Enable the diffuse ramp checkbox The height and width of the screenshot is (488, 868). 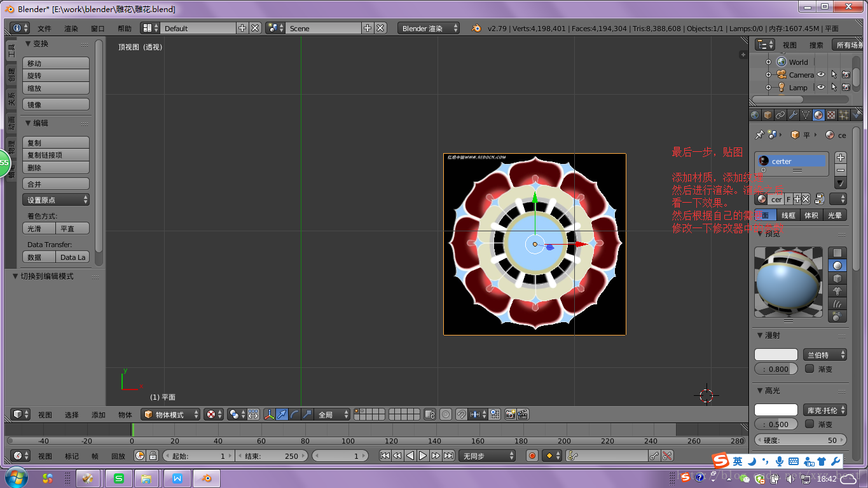[x=809, y=369]
